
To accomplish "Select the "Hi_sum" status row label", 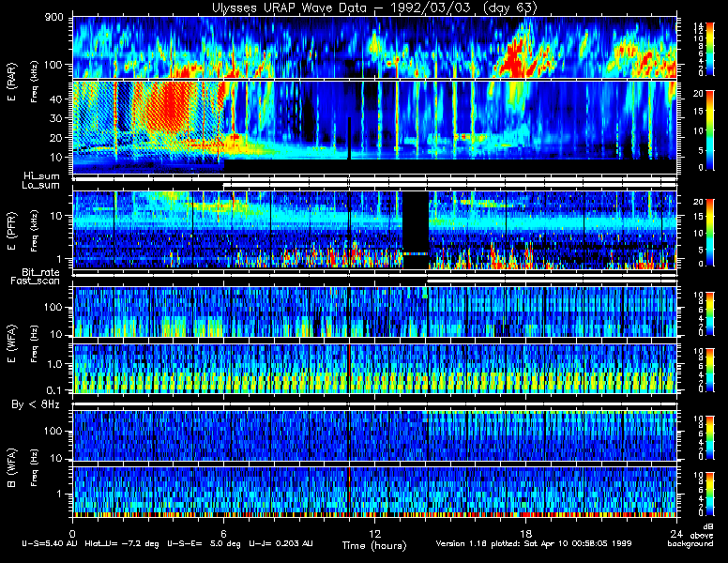I will point(42,176).
